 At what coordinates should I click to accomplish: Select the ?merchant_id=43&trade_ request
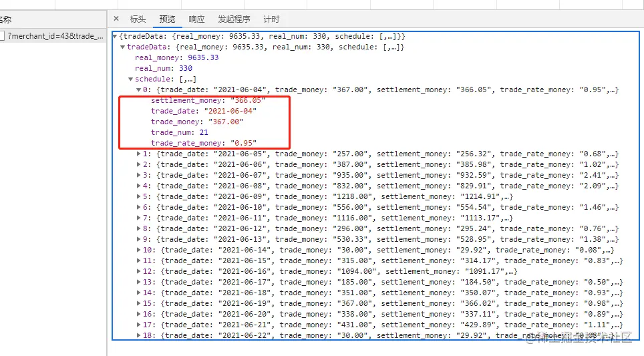click(55, 35)
